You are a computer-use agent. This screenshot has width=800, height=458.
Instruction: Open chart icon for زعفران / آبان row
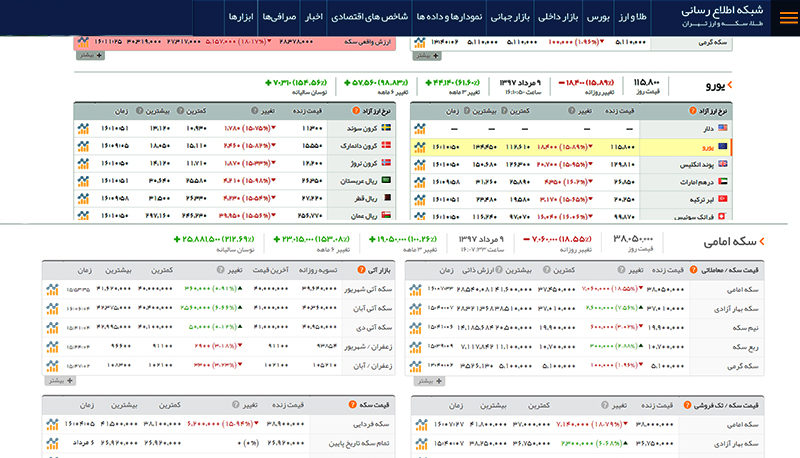click(52, 365)
